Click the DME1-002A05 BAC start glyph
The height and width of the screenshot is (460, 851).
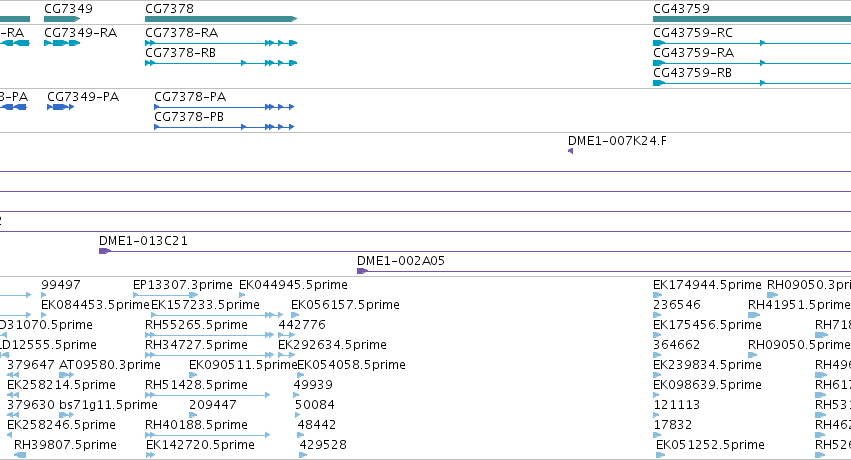pos(363,271)
